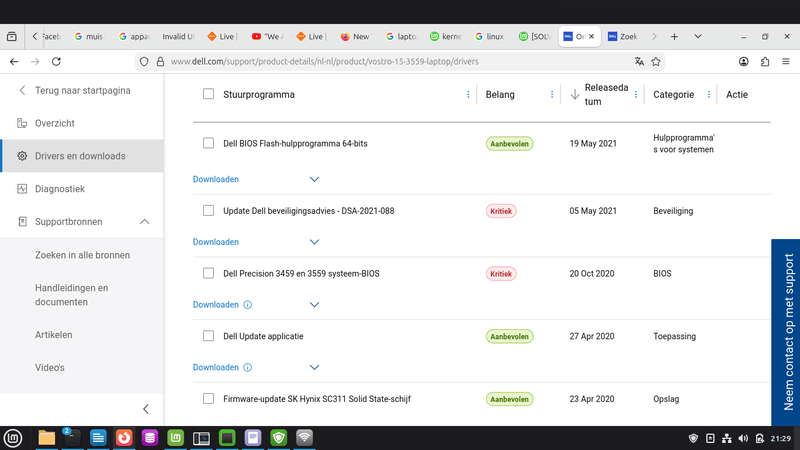Expand details chevron for DSA-2021-088 row
The image size is (800, 450).
pyautogui.click(x=314, y=242)
